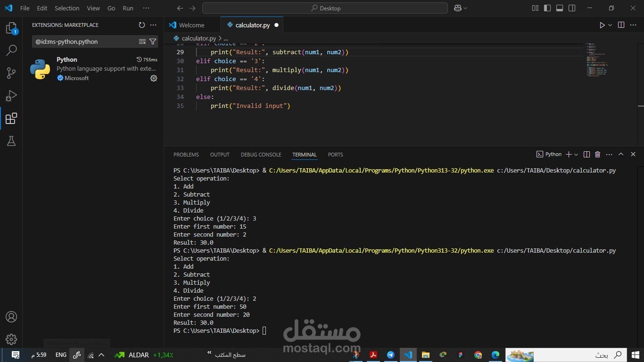The width and height of the screenshot is (644, 362).
Task: Click the unsaved dot on calculator.py tab
Action: (276, 25)
